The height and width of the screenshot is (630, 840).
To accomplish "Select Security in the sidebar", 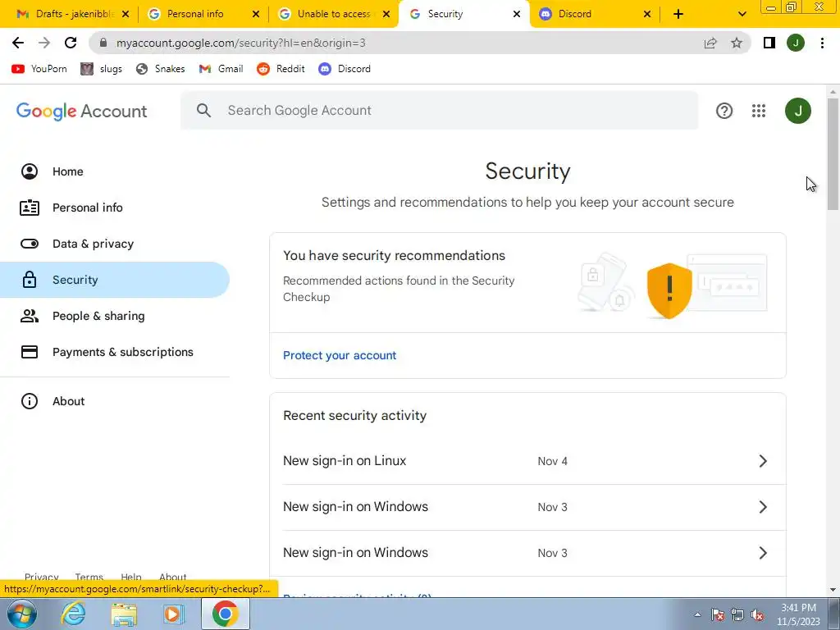I will [x=115, y=280].
